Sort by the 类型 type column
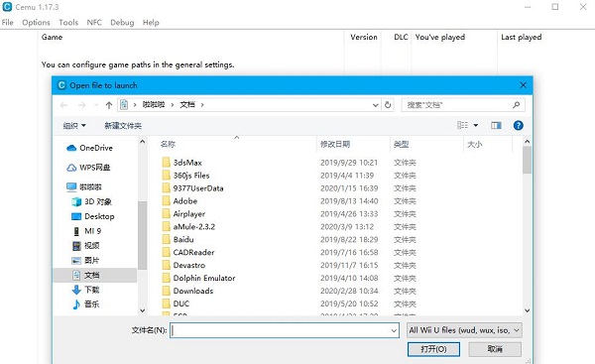595x364 pixels. click(401, 144)
